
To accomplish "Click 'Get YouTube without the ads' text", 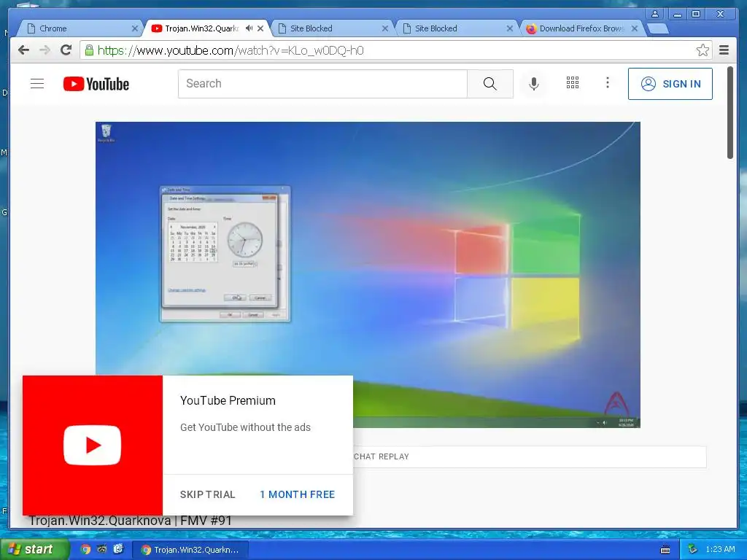I will [x=245, y=427].
